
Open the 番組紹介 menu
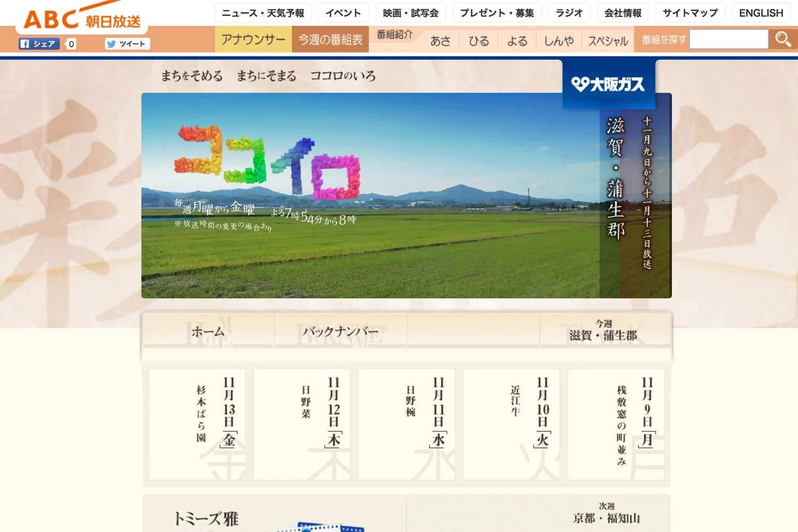coord(394,35)
